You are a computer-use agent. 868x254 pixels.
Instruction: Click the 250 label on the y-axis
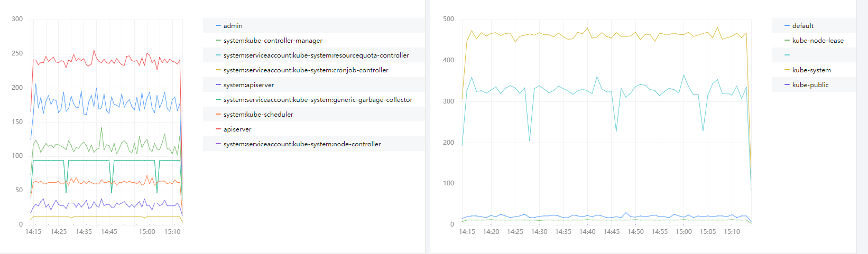(17, 53)
